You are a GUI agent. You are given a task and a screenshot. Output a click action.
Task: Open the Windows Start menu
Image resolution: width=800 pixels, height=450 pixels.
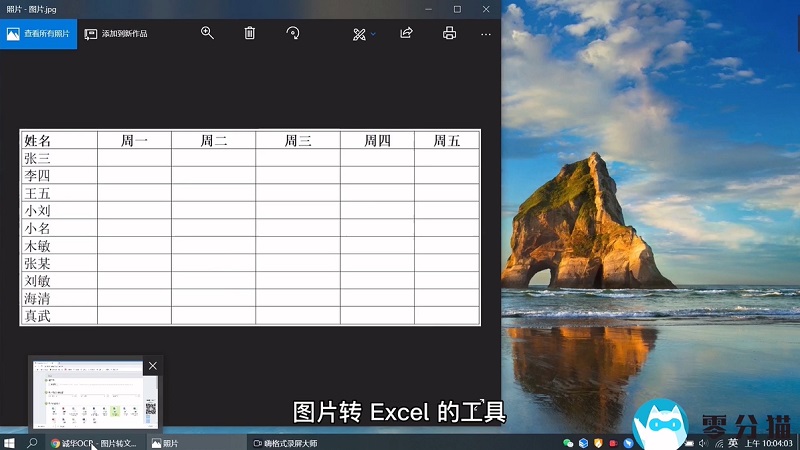point(11,442)
